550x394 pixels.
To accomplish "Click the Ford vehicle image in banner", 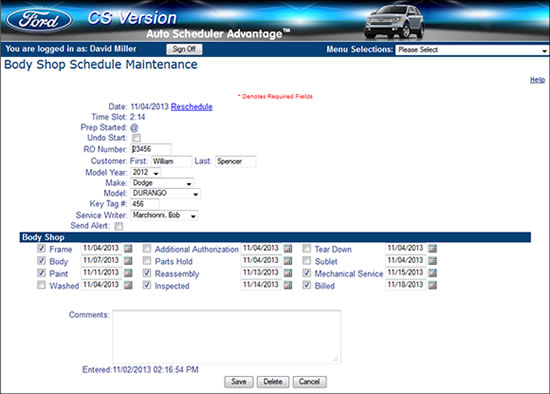I will pos(394,22).
